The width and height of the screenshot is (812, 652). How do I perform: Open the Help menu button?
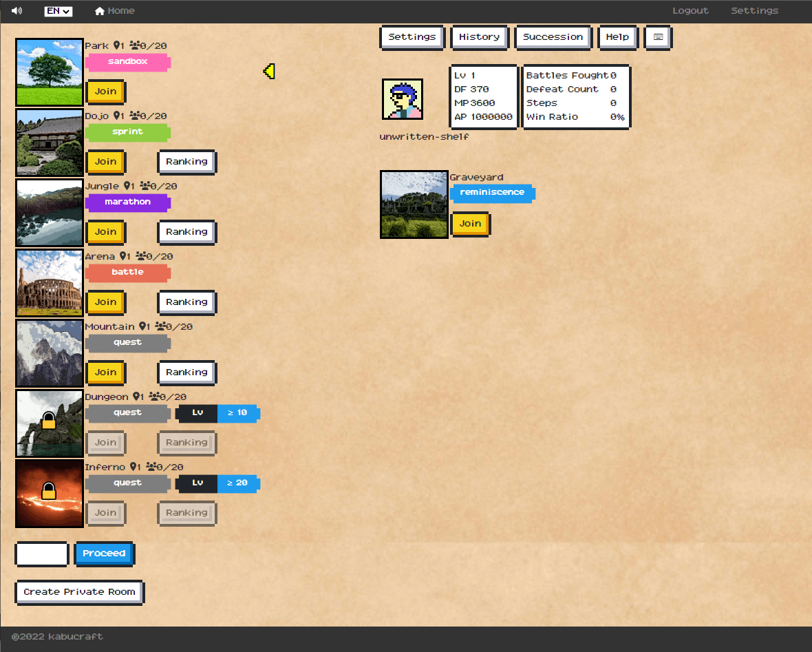point(617,37)
